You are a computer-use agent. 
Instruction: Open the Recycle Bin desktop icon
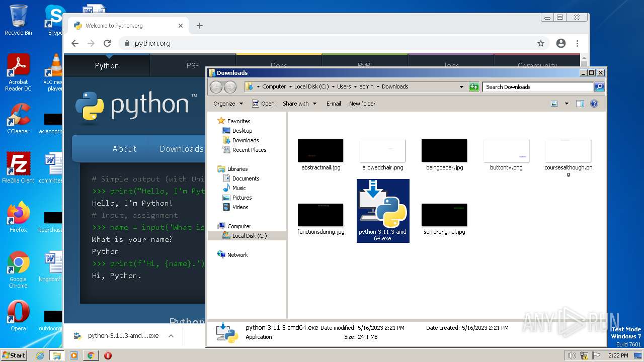(x=18, y=20)
